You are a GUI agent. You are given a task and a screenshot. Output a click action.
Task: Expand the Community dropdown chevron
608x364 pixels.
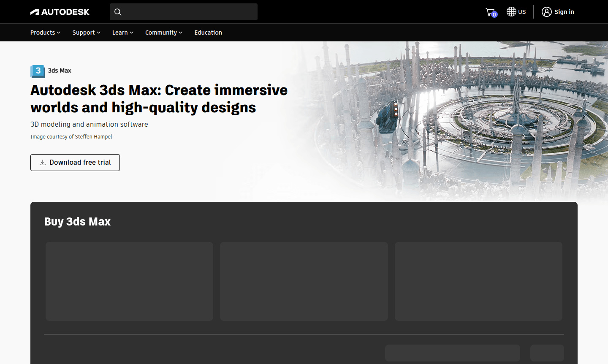180,33
